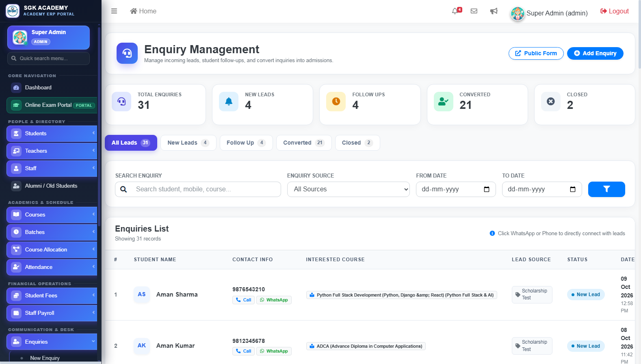Click the SGK Academy logo
Image resolution: width=641 pixels, height=364 pixels.
pos(13,11)
